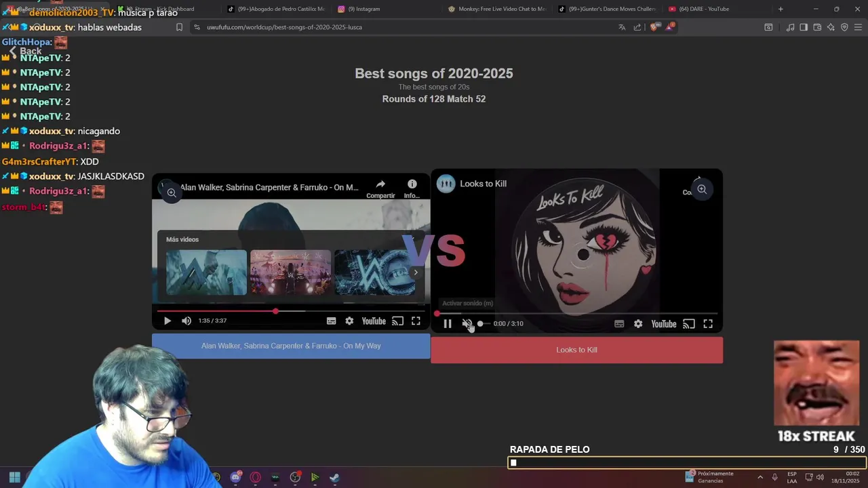Image resolution: width=868 pixels, height=488 pixels.
Task: Zoom the left video with magnifier icon
Action: 172,193
